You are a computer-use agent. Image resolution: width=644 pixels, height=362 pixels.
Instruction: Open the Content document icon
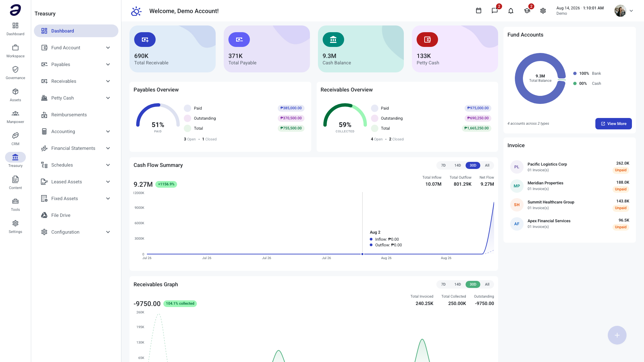click(x=15, y=179)
